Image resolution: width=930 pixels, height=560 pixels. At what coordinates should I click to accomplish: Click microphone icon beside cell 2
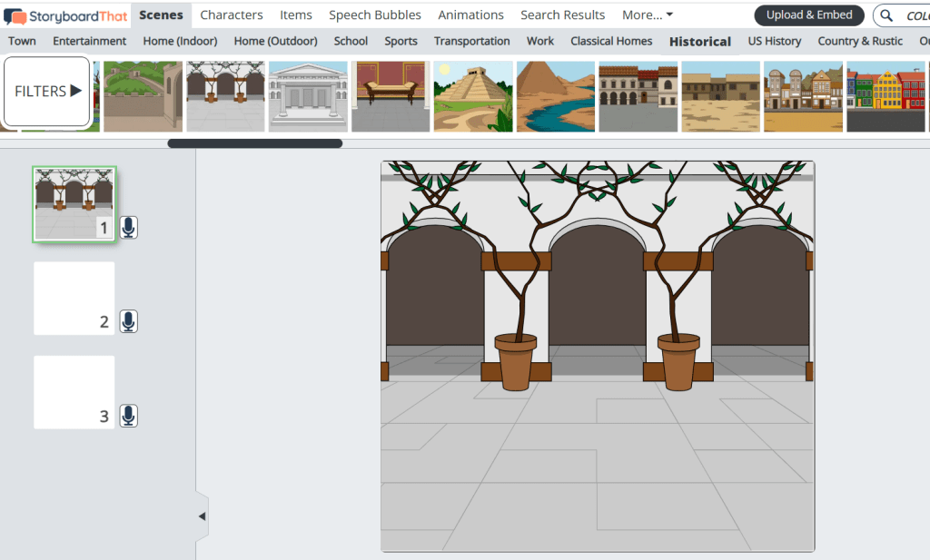click(x=129, y=321)
